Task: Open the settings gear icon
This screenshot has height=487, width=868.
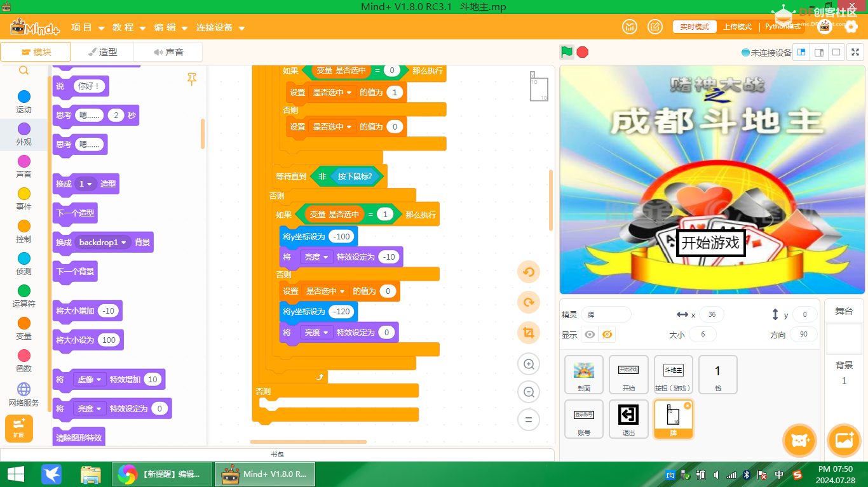Action: tap(851, 27)
